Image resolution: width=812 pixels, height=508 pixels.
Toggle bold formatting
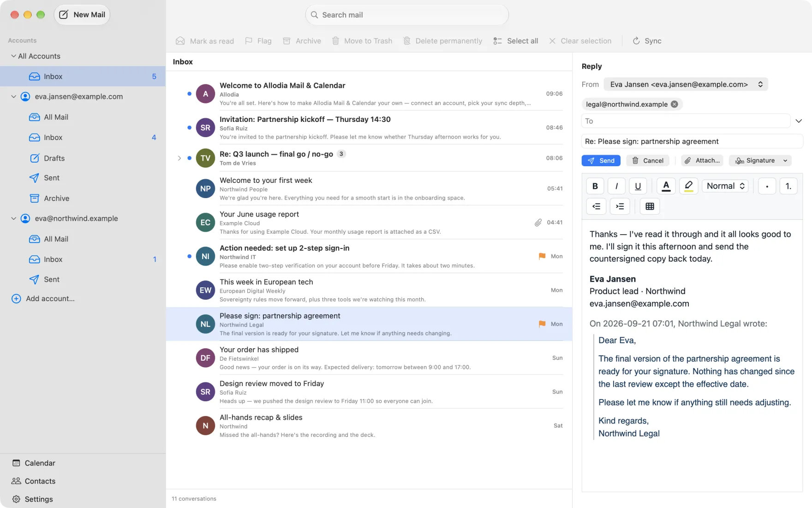[x=595, y=186]
